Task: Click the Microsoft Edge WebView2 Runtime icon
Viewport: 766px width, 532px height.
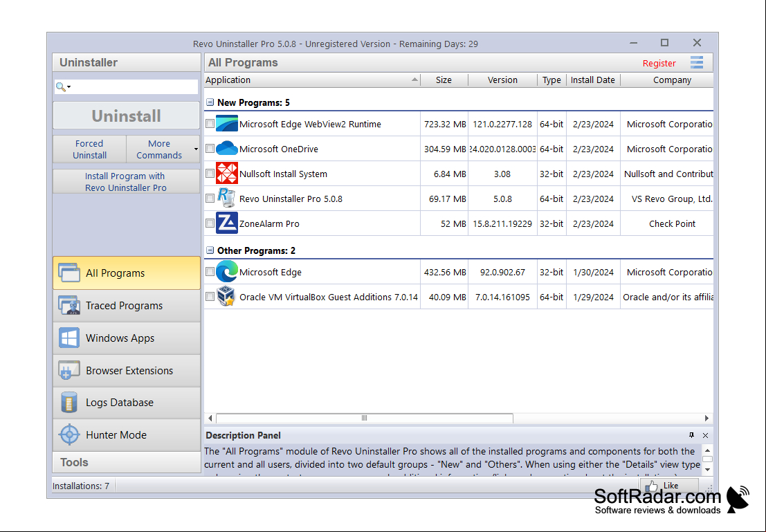Action: click(227, 124)
